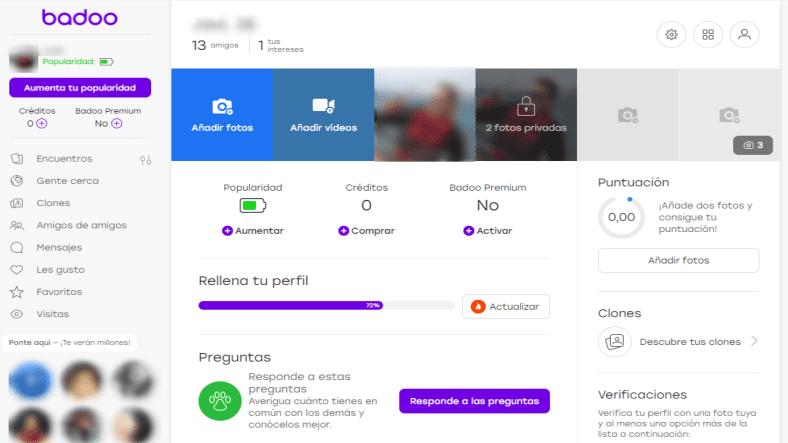Click the popularity battery icon in profile stats

(253, 205)
